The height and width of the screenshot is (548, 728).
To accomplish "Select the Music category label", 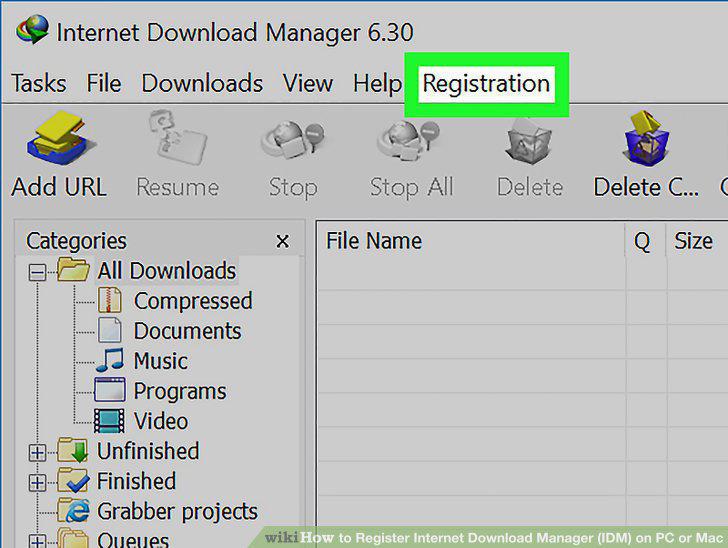I will pos(161,361).
